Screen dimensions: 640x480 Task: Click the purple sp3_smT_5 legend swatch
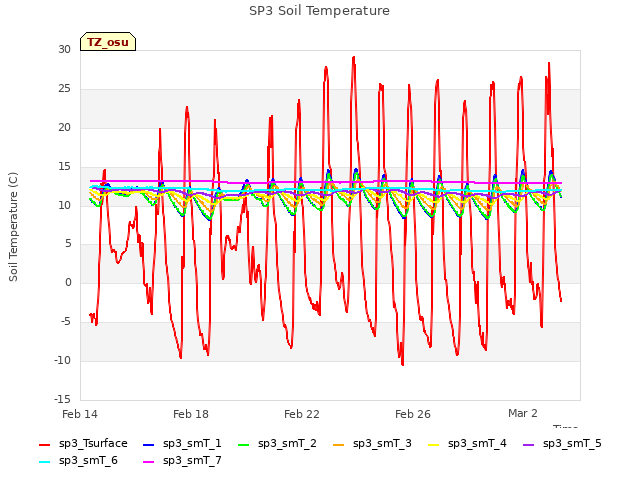pos(529,444)
